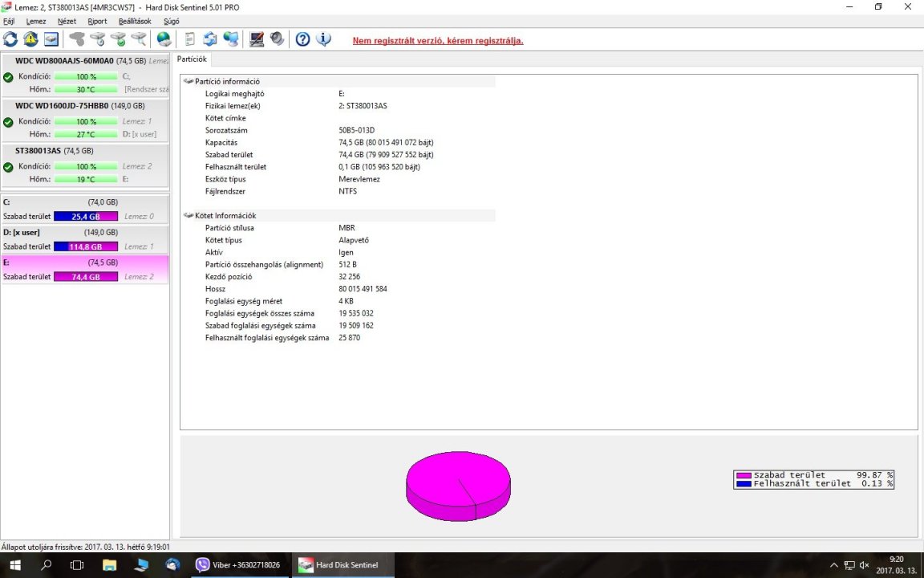Click the magenta Szabad terület legend swatch
924x578 pixels.
click(x=744, y=475)
